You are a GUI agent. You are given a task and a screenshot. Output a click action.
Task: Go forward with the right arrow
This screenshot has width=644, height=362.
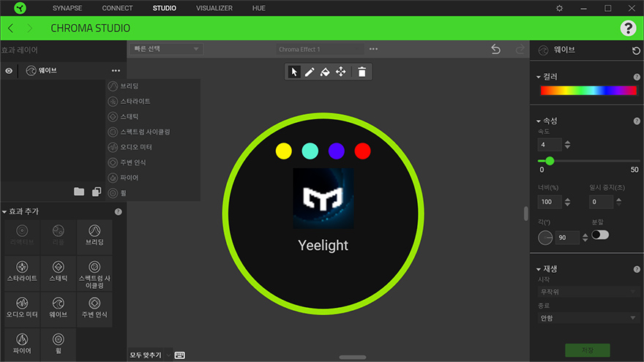[x=29, y=29]
